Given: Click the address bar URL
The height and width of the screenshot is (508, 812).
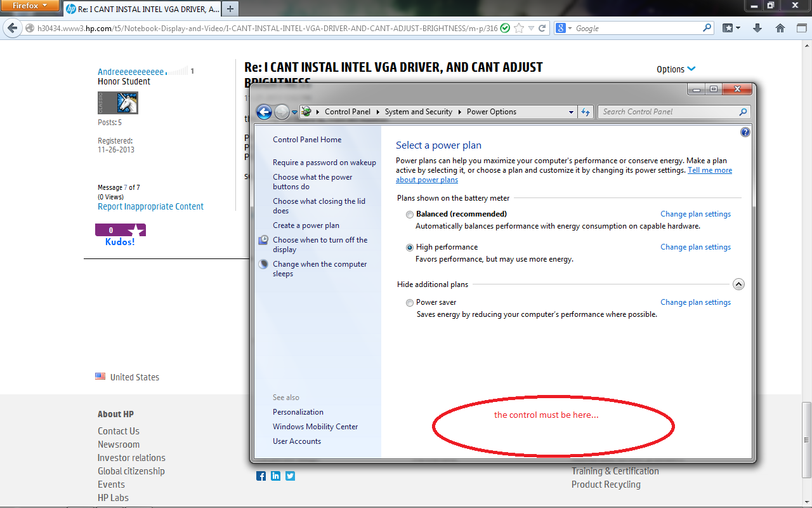Looking at the screenshot, I should pos(268,28).
